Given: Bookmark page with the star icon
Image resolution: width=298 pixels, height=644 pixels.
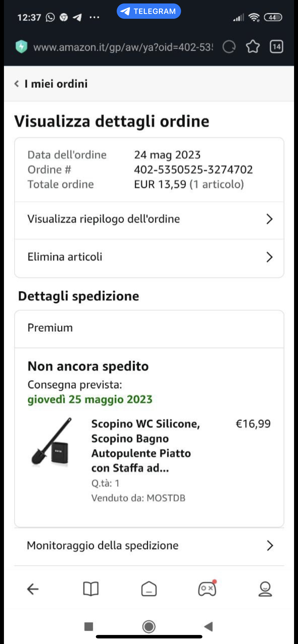Looking at the screenshot, I should (253, 47).
